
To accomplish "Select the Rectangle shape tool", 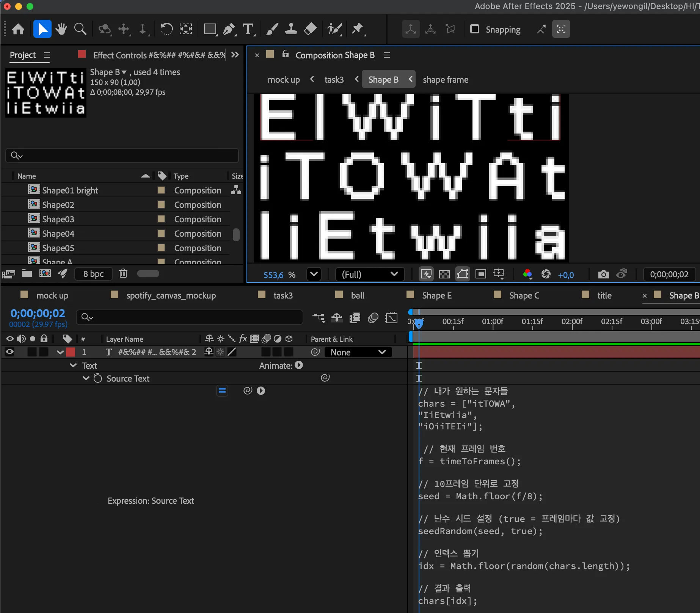I will coord(210,29).
